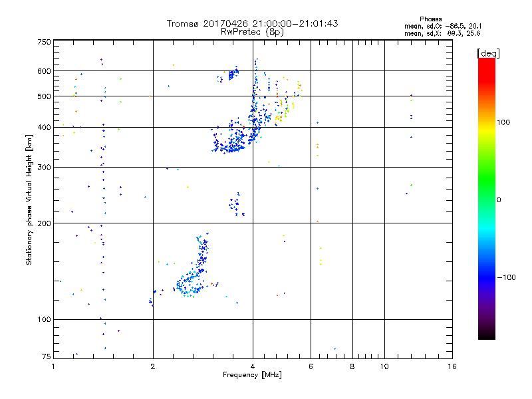This screenshot has width=532, height=399.
Task: Click the 'Frequency [MHz]' axis label
Action: pos(252,375)
